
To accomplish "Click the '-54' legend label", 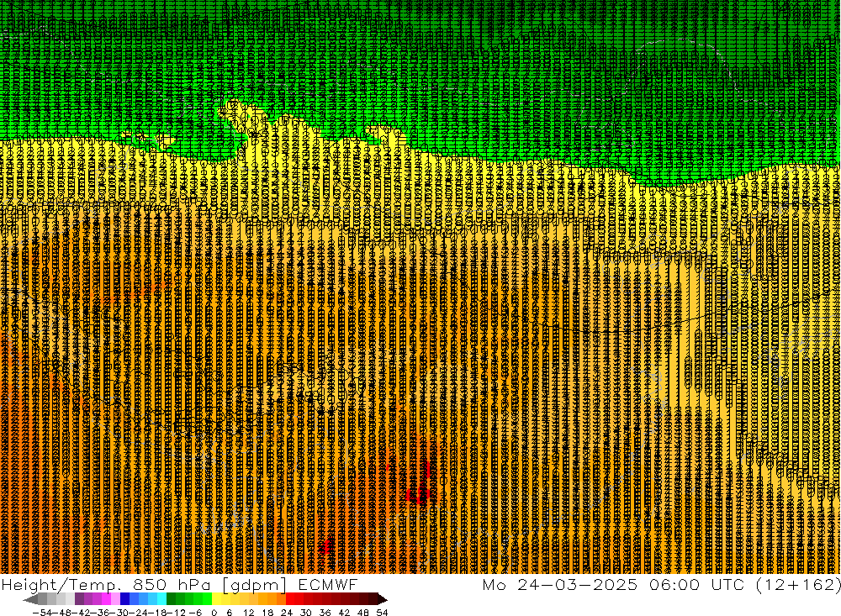I will [x=42, y=613].
